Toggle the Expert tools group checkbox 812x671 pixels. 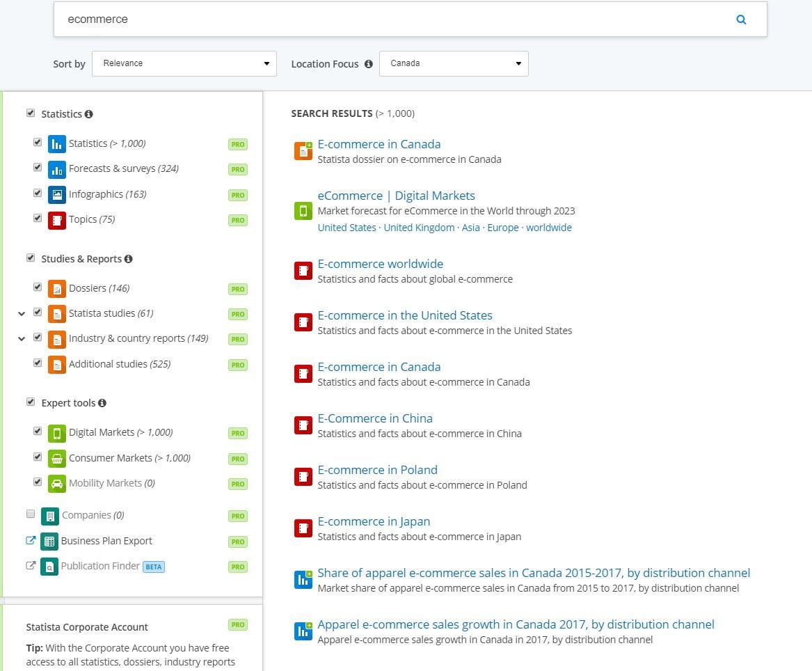coord(31,402)
